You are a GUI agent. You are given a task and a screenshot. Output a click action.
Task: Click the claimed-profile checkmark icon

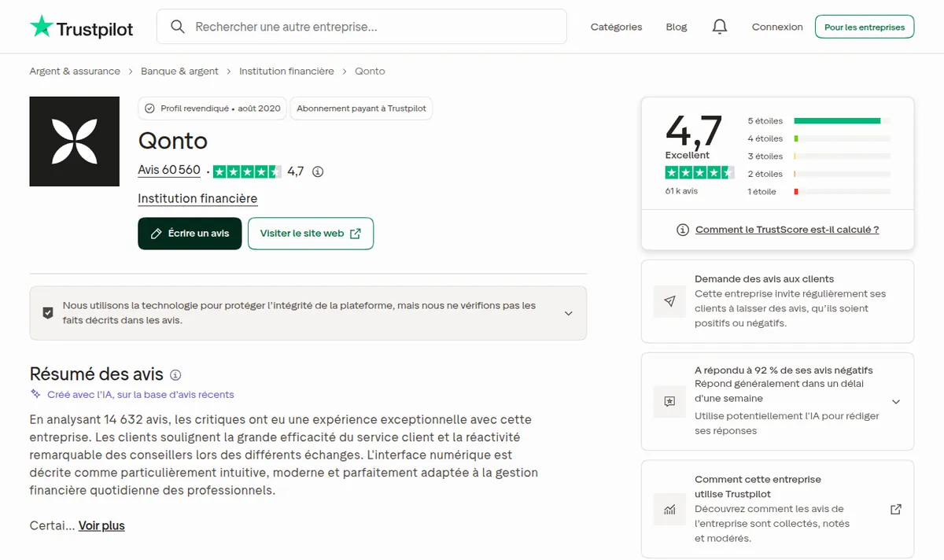(149, 109)
